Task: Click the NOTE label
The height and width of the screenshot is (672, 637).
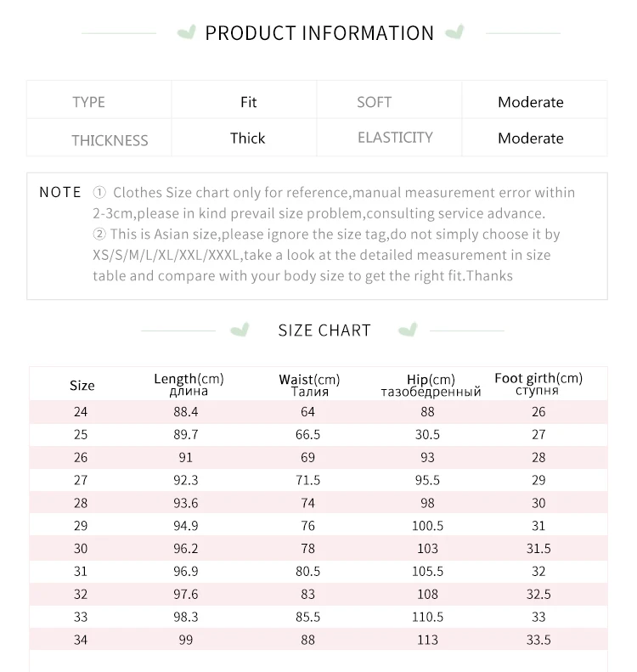Action: [x=60, y=193]
